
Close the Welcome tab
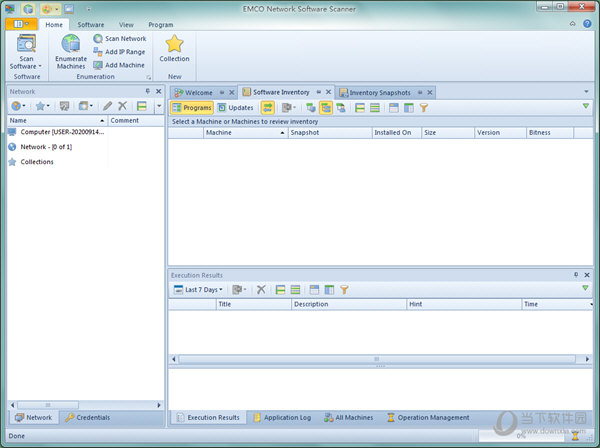pyautogui.click(x=232, y=93)
